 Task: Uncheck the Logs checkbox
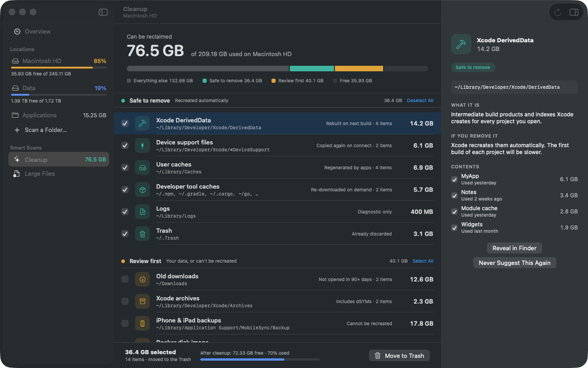click(x=125, y=212)
